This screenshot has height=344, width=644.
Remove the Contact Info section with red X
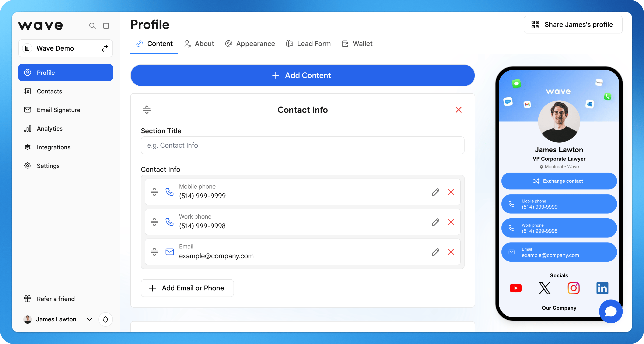(x=459, y=110)
